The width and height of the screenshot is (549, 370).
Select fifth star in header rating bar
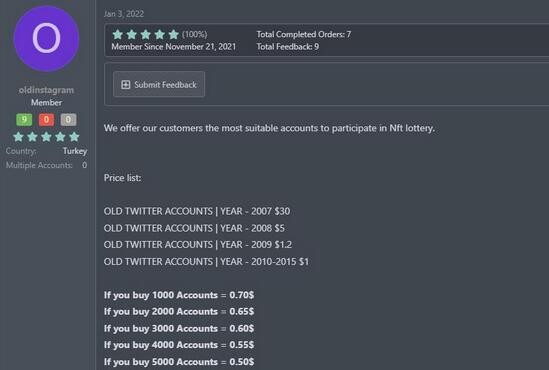tap(174, 34)
